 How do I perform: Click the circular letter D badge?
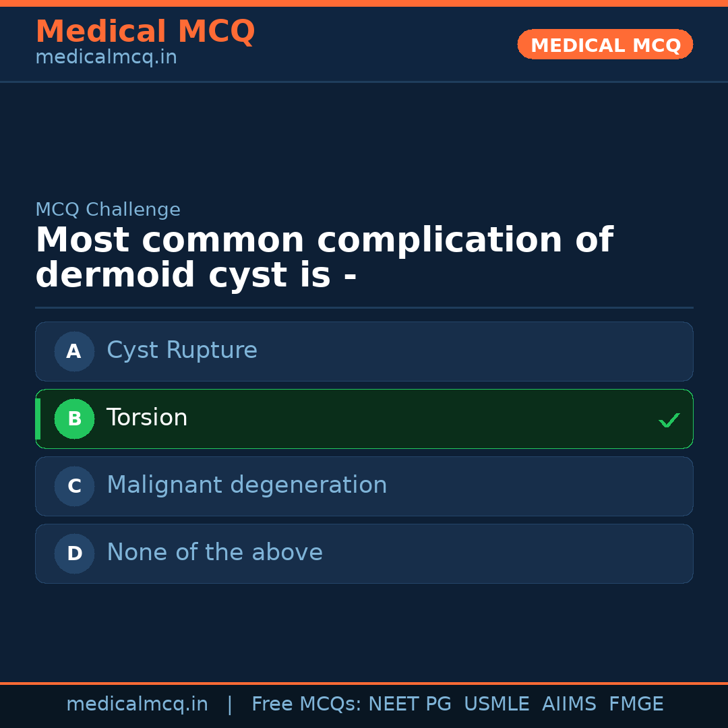tap(74, 553)
